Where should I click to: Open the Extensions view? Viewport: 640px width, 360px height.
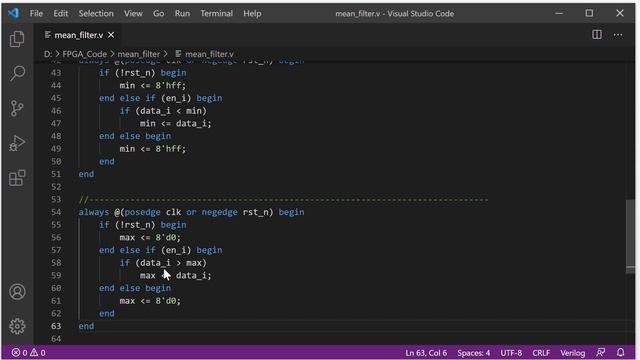(x=17, y=178)
